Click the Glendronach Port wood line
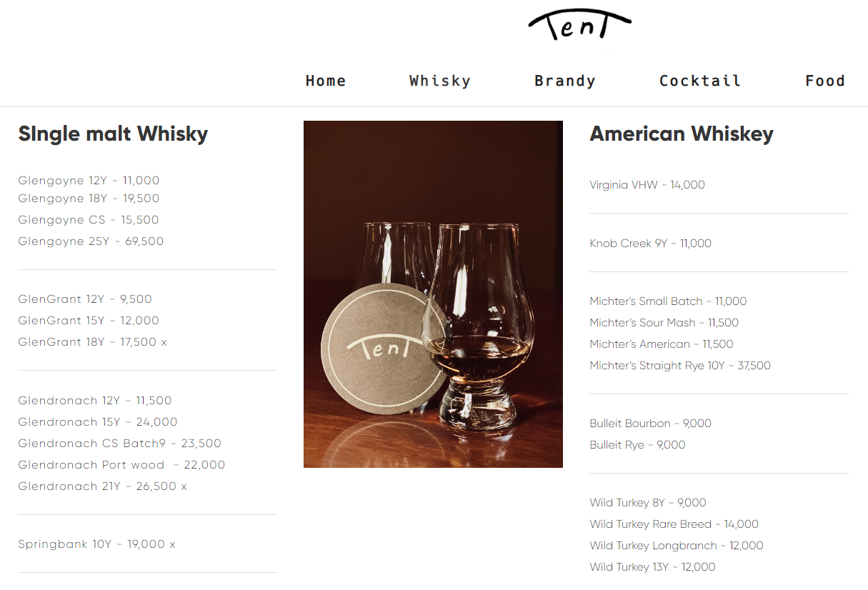 (121, 465)
